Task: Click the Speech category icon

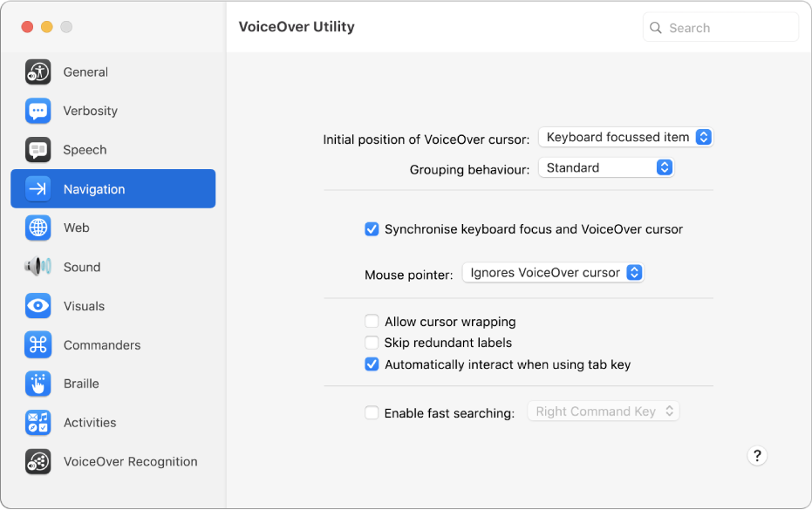Action: coord(38,149)
